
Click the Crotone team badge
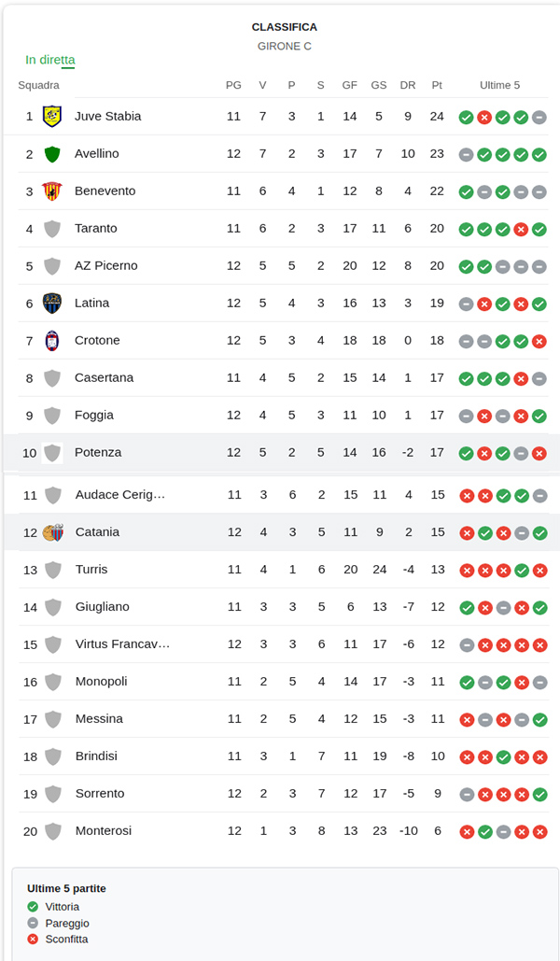click(52, 341)
